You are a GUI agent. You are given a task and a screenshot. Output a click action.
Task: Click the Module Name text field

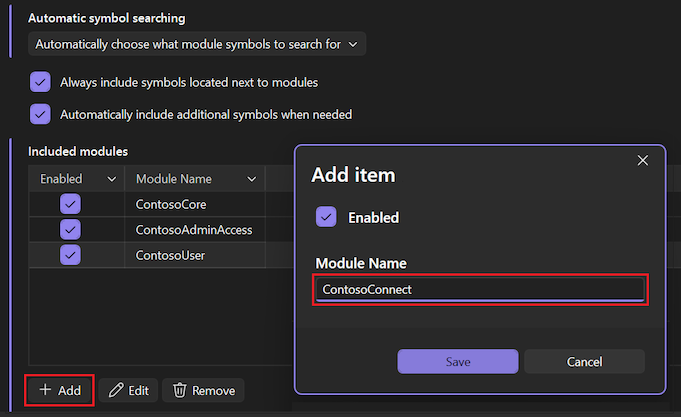point(480,289)
